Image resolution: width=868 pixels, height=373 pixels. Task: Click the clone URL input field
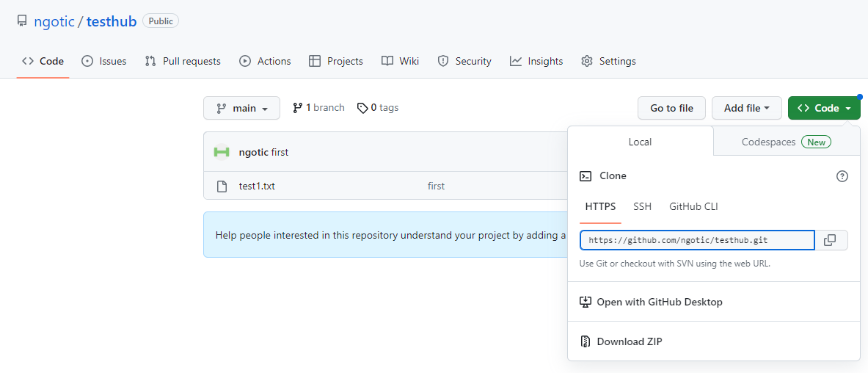coord(698,240)
